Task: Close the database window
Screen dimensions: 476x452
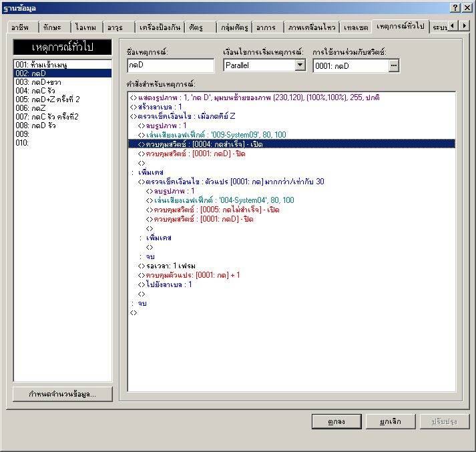Action: [467, 7]
